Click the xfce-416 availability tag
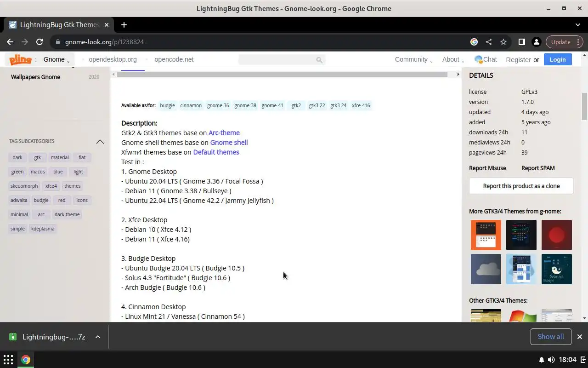The height and width of the screenshot is (368, 588). pos(361,105)
